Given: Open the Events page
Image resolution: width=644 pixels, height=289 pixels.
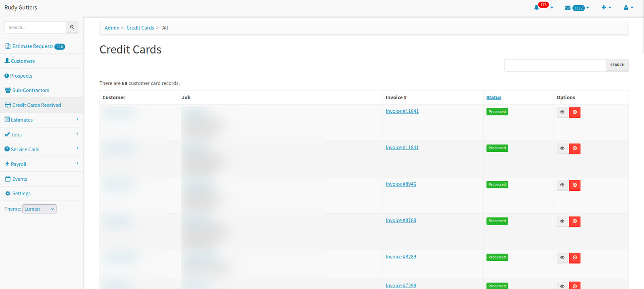Looking at the screenshot, I should 16,179.
